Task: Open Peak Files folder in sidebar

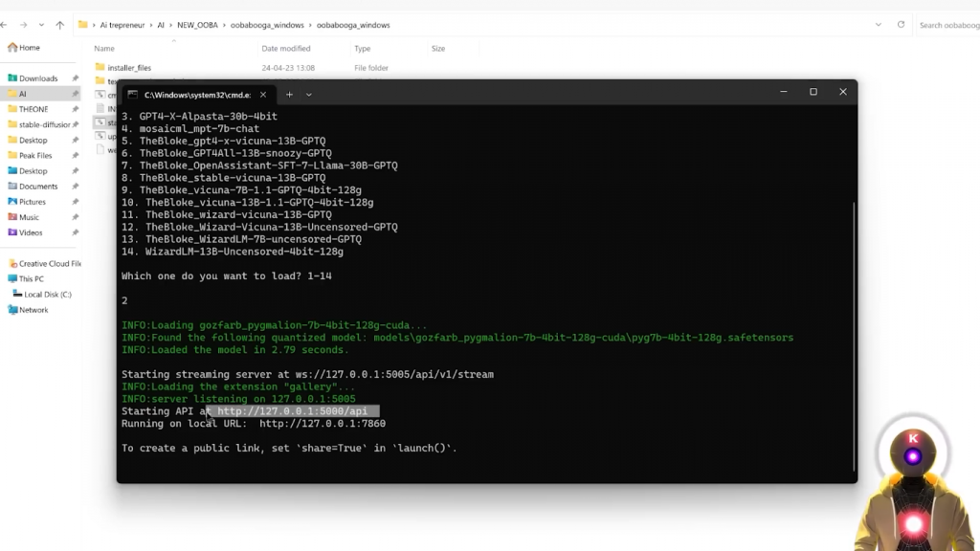Action: point(35,156)
